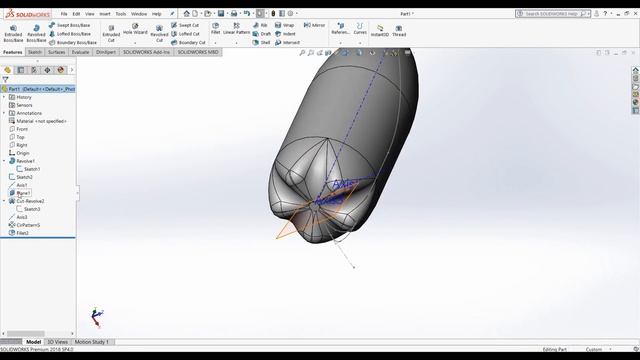The height and width of the screenshot is (360, 640).
Task: Pick the Swept Cut command
Action: coord(185,25)
